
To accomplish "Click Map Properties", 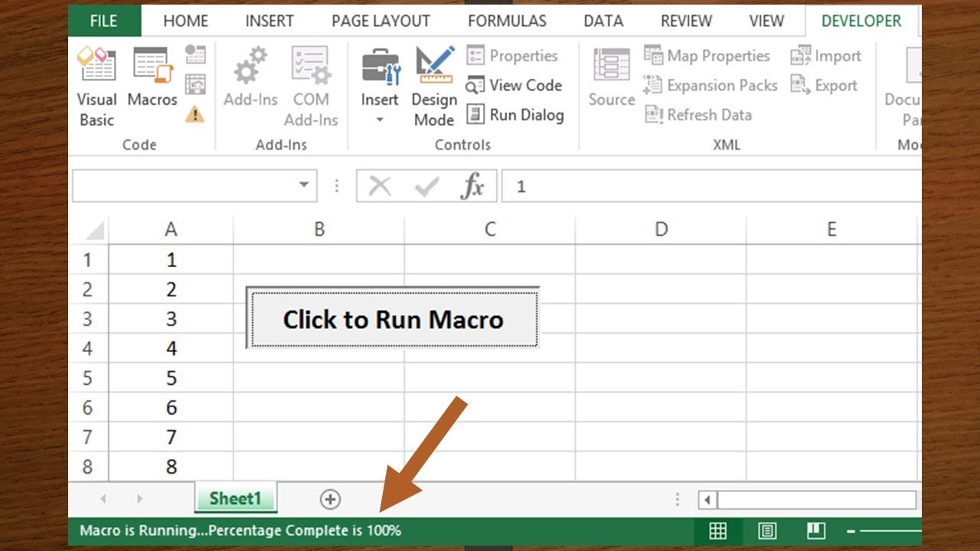I will [x=707, y=56].
